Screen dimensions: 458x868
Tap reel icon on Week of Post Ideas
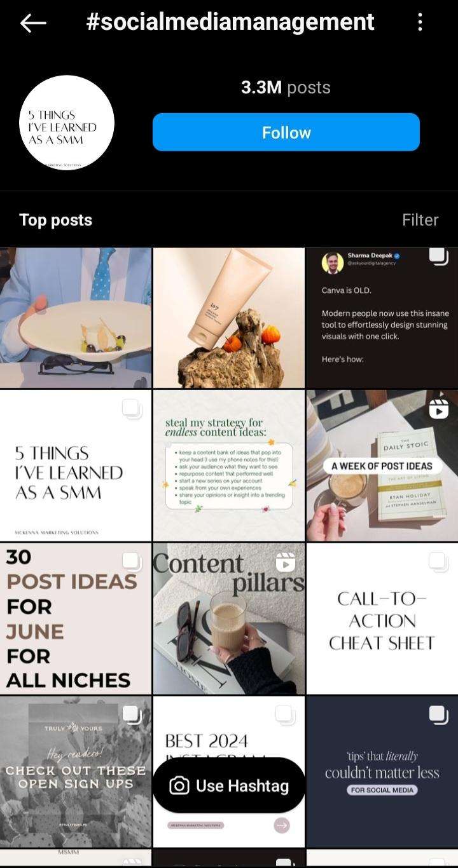pyautogui.click(x=439, y=409)
